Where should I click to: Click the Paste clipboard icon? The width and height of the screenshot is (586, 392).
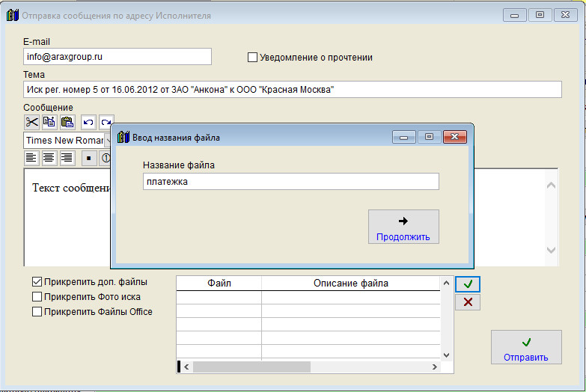tap(67, 122)
